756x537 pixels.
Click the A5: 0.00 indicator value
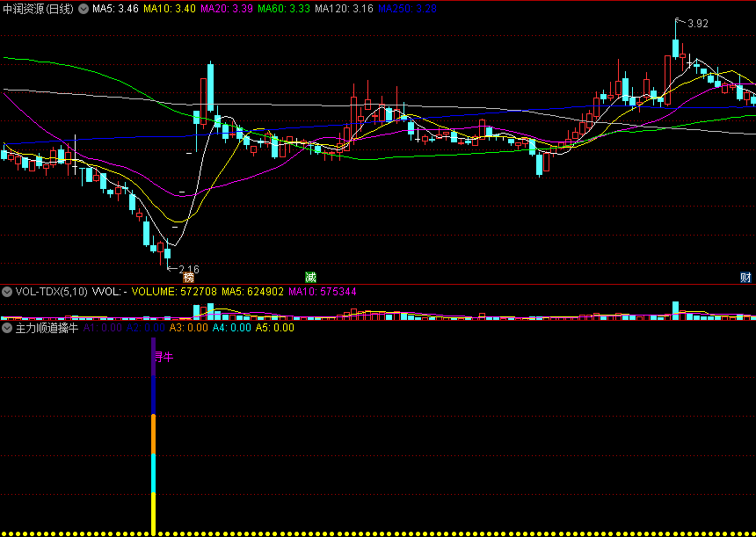point(274,329)
